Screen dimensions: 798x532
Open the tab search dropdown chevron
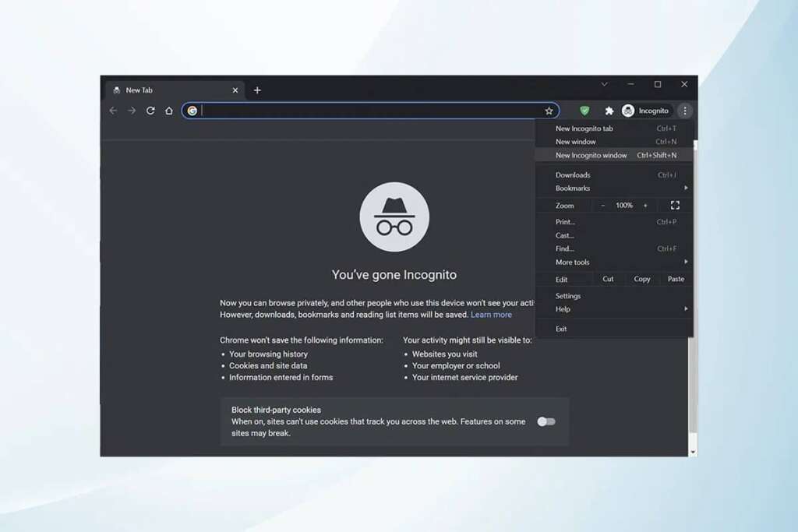(604, 84)
